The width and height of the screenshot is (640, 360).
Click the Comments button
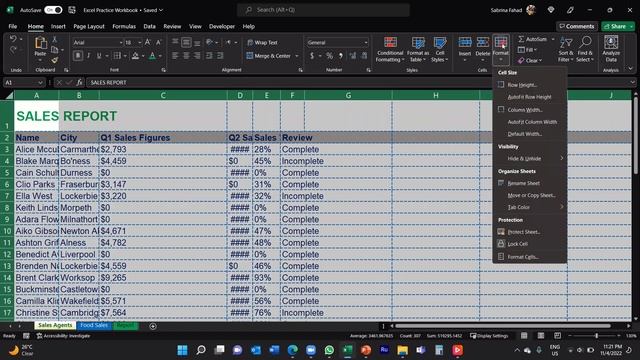[577, 26]
